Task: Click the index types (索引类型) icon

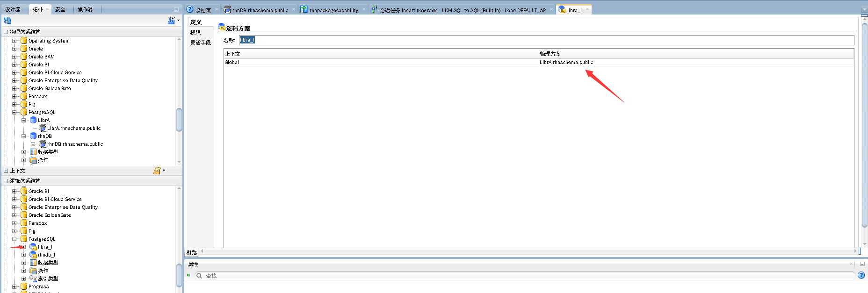Action: tap(33, 279)
